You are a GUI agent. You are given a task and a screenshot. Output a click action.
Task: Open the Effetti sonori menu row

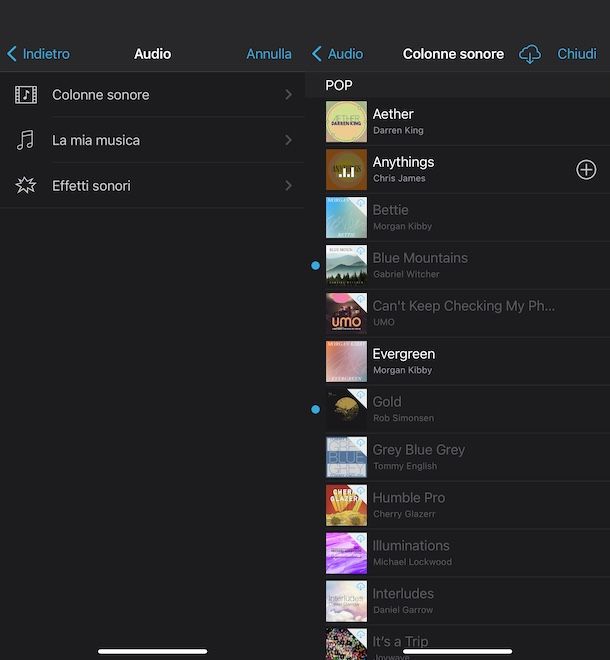(x=152, y=185)
